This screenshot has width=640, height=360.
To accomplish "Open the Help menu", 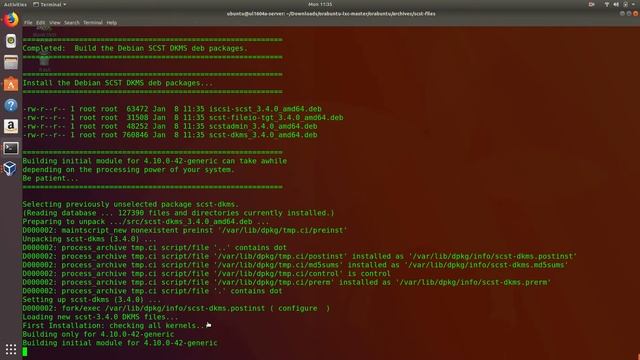I will pos(111,23).
